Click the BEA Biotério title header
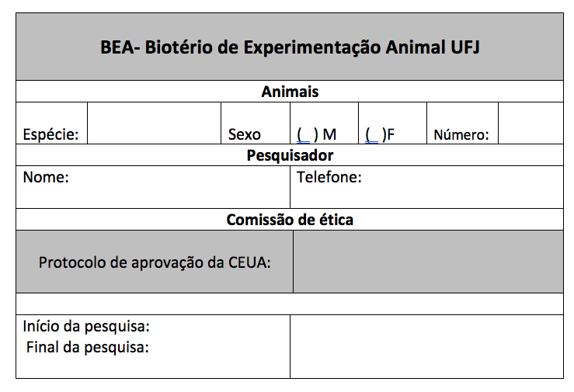 (x=290, y=47)
